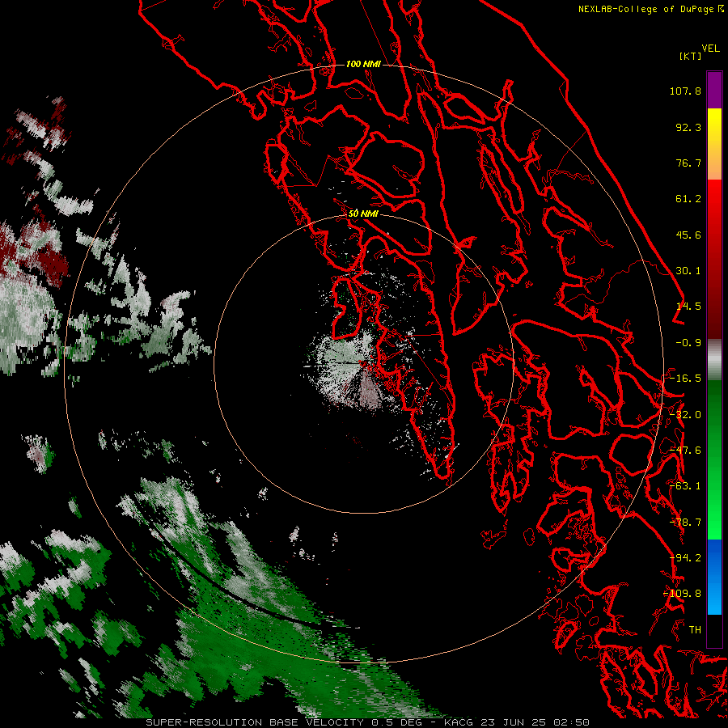Click the 76.7 legend value
Viewport: 728px width, 728px height.
(x=688, y=163)
